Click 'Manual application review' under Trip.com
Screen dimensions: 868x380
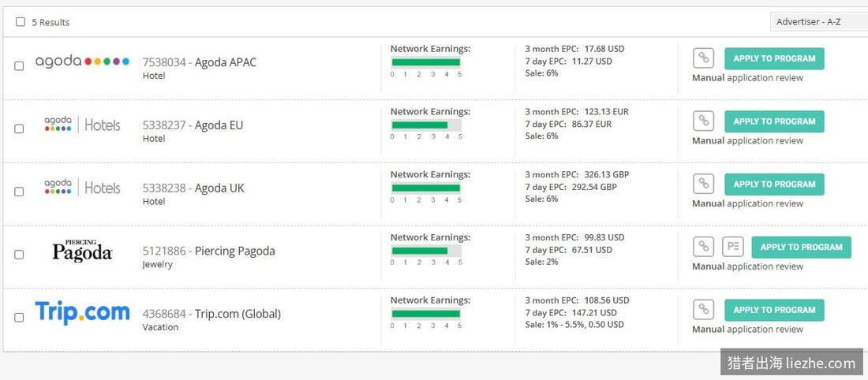tap(747, 330)
